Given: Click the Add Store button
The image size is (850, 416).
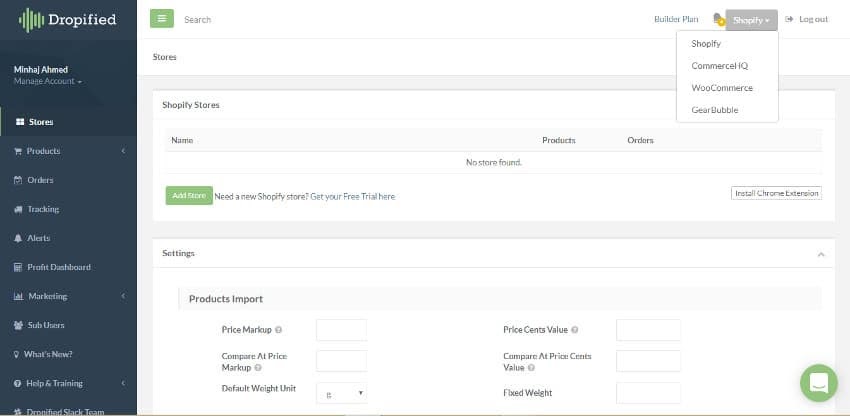Looking at the screenshot, I should [x=188, y=196].
